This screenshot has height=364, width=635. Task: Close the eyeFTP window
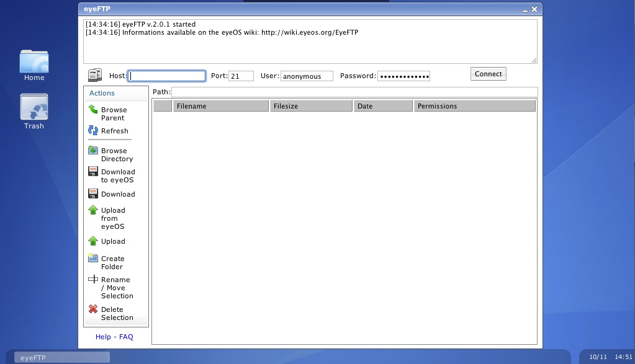(534, 9)
